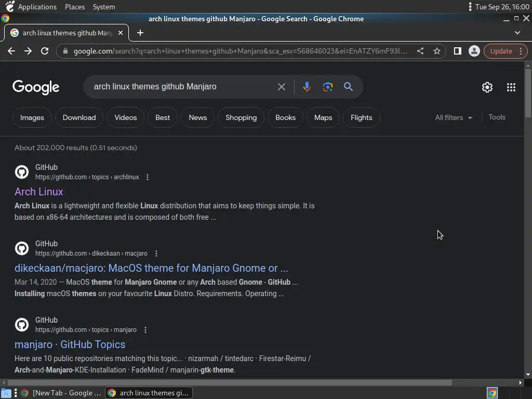The width and height of the screenshot is (532, 399).
Task: Toggle Chrome side panel
Action: (x=457, y=51)
